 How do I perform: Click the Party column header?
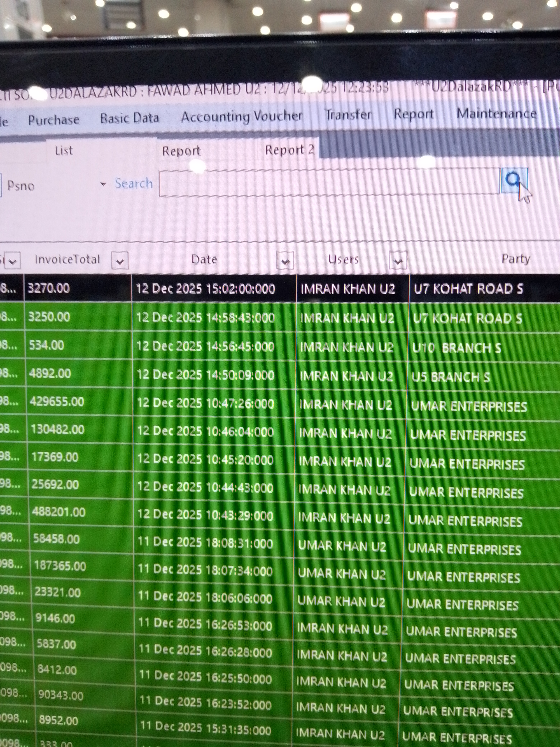click(x=515, y=259)
